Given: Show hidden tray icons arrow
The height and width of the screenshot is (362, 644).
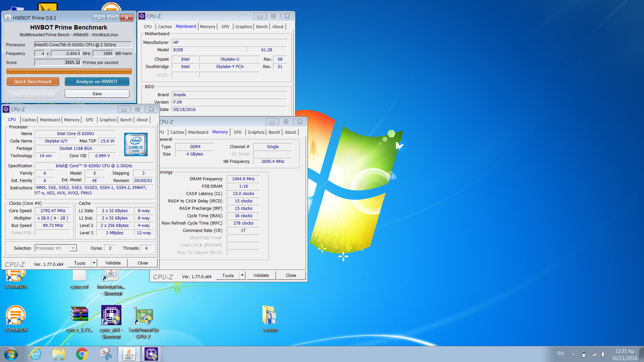Looking at the screenshot, I should [573, 354].
